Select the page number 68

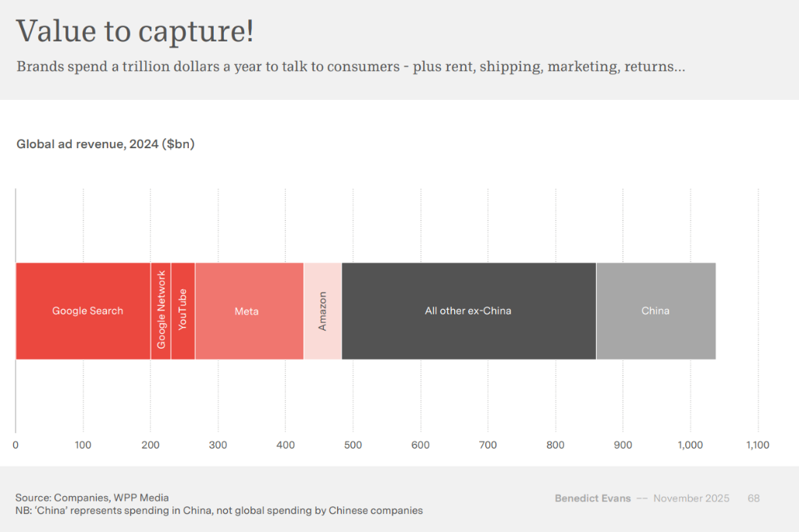coord(754,498)
